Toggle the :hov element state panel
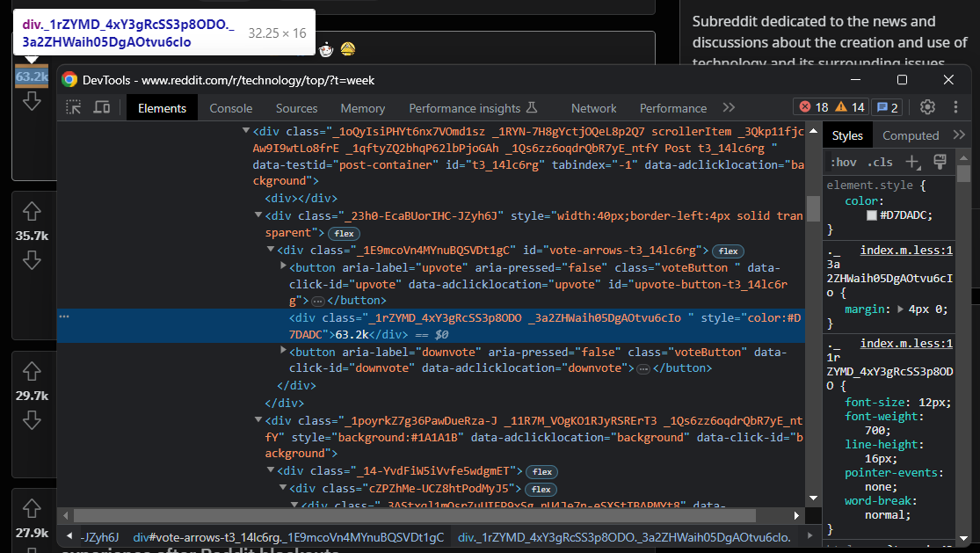 pyautogui.click(x=843, y=163)
